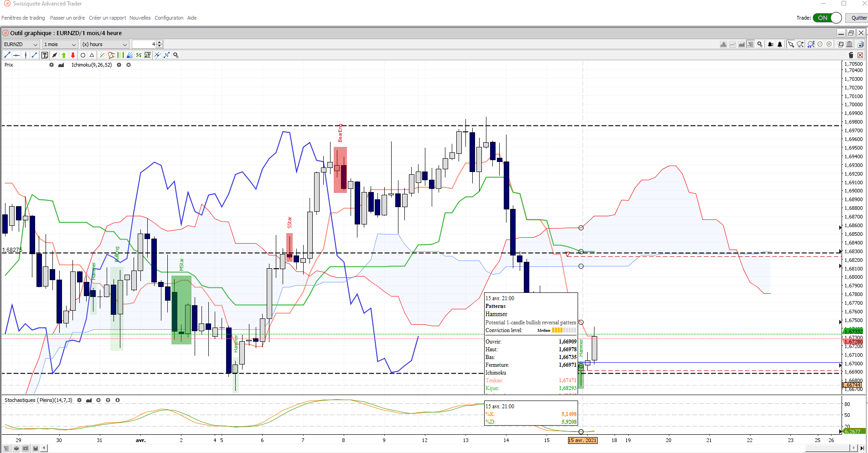Move the Stochastiques panel down
Viewport: 868px width, 453px height.
point(118,400)
